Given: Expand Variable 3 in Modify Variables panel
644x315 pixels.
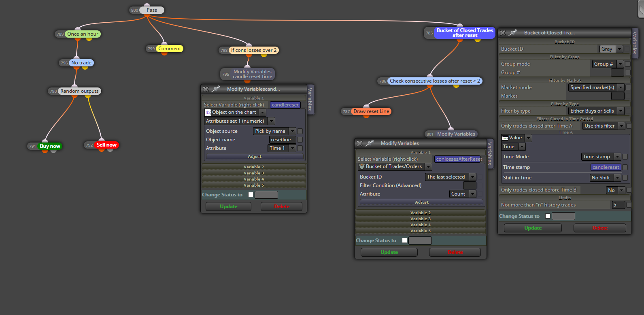Looking at the screenshot, I should coord(421,219).
